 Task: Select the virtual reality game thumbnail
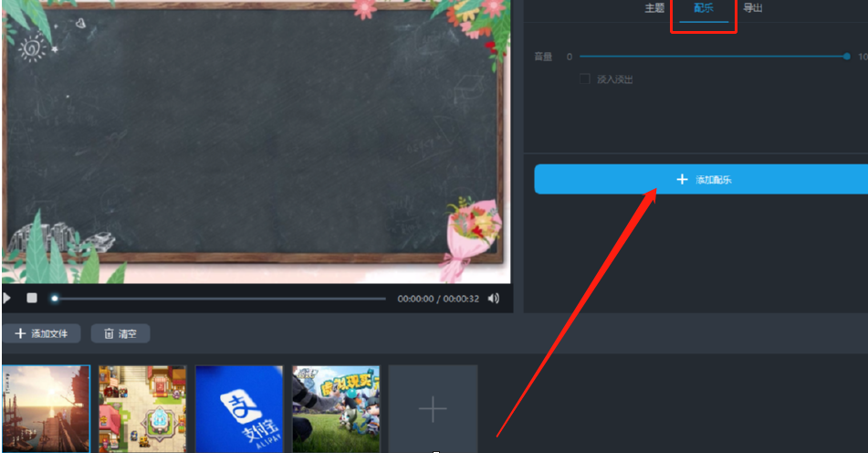[x=336, y=408]
